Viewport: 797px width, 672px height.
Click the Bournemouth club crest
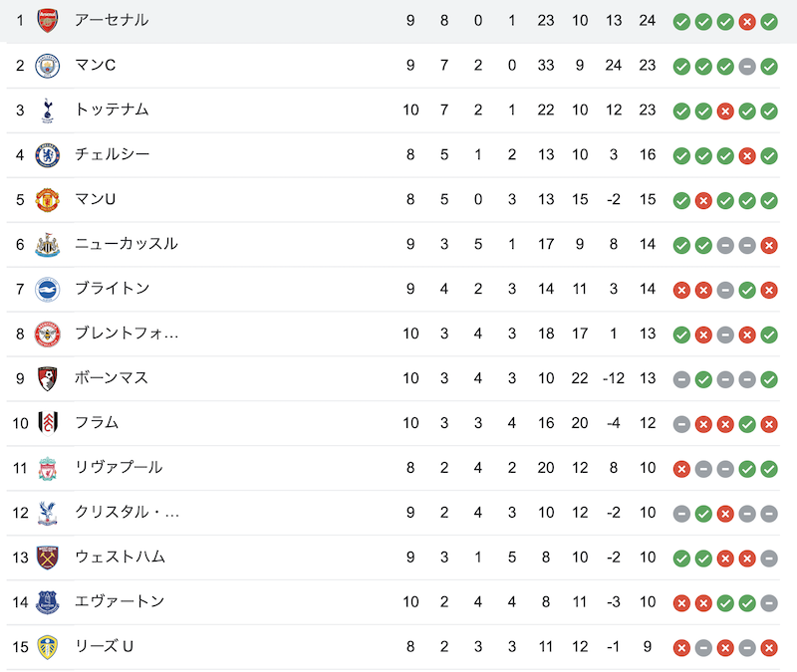click(x=47, y=378)
